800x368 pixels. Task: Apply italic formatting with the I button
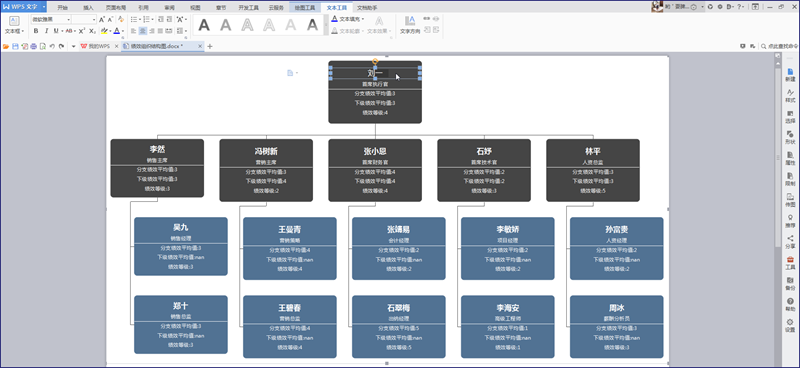point(46,31)
